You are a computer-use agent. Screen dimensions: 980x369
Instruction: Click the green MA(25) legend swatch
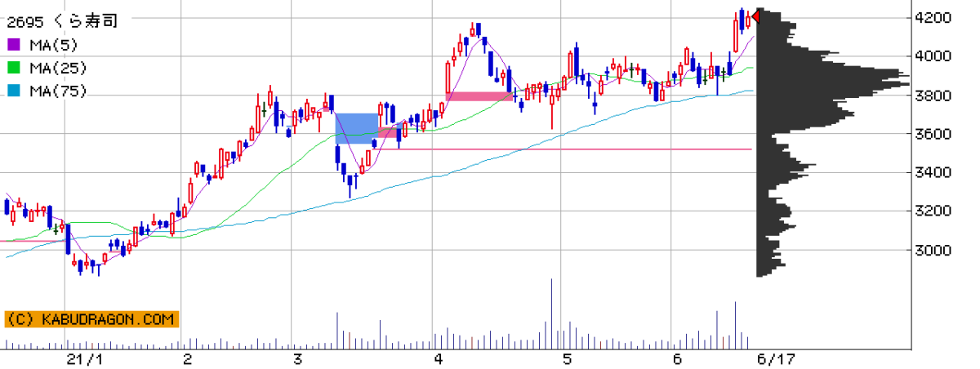[x=13, y=68]
